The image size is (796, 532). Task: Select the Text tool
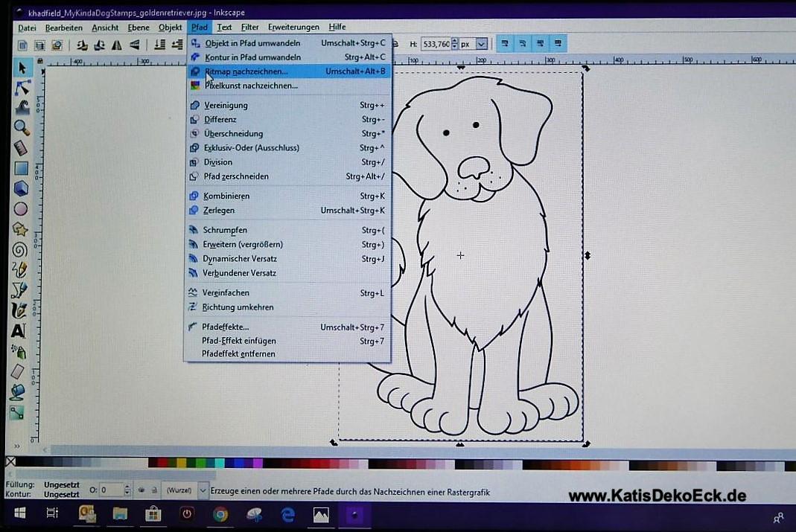[x=19, y=330]
